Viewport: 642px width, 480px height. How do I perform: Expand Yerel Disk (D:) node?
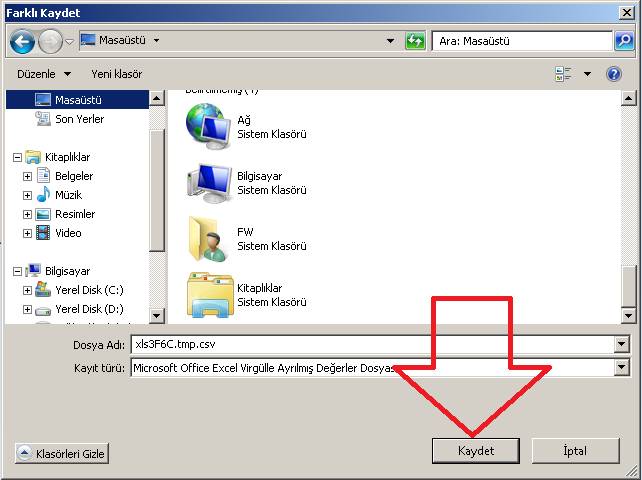pyautogui.click(x=27, y=309)
